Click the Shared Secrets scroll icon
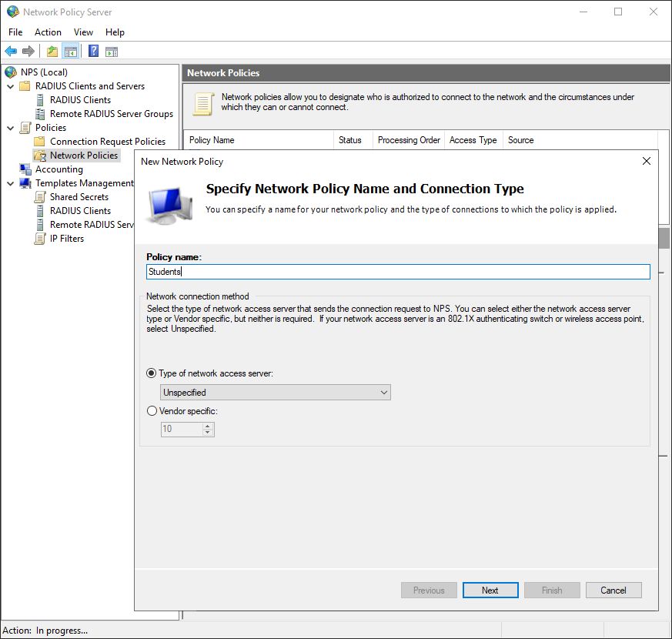Screen dimensions: 672x639 (x=40, y=197)
